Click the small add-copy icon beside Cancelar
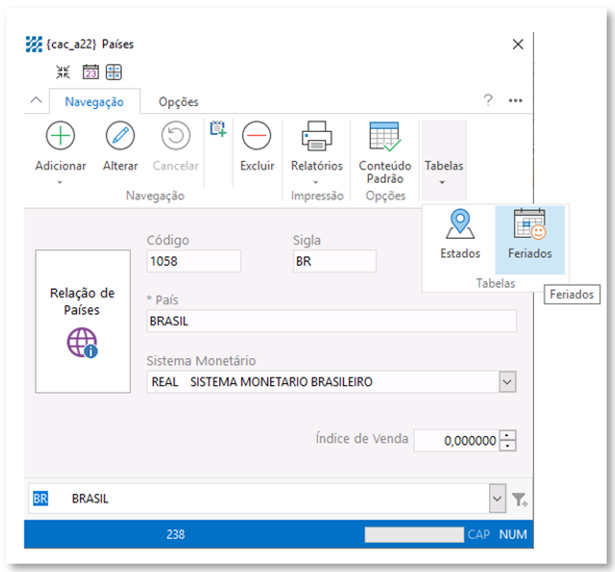Screen dimensions: 615x572 click(x=218, y=128)
